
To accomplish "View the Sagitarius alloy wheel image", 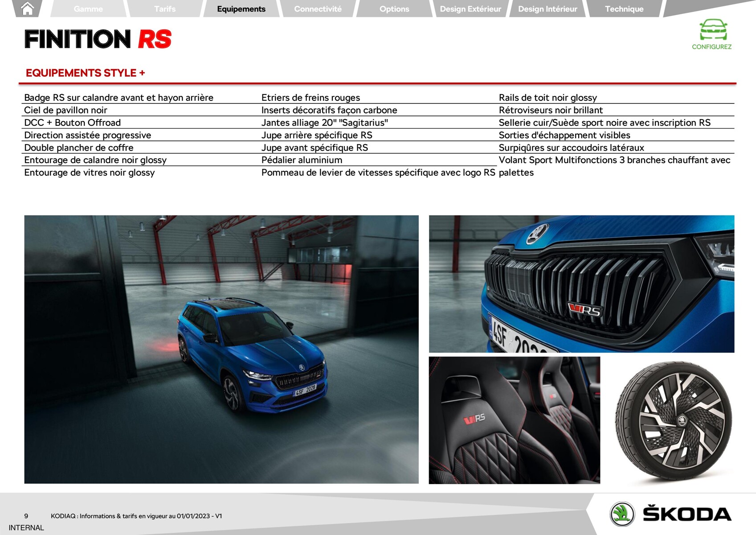I will pyautogui.click(x=673, y=421).
